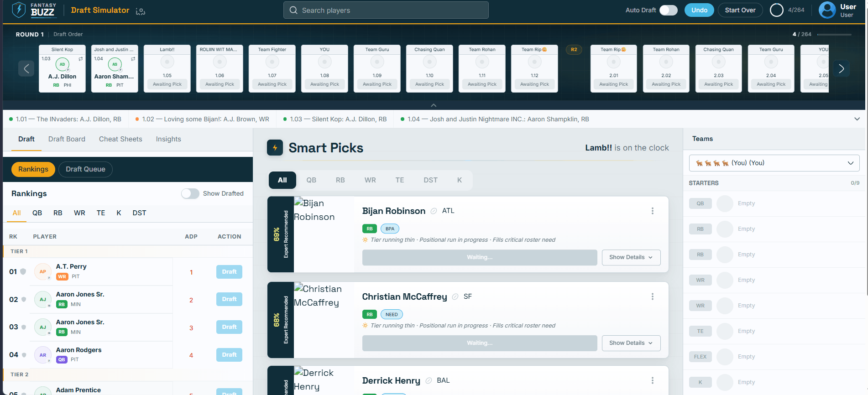Image resolution: width=868 pixels, height=395 pixels.
Task: Expand the recent picks ticker
Action: point(857,119)
